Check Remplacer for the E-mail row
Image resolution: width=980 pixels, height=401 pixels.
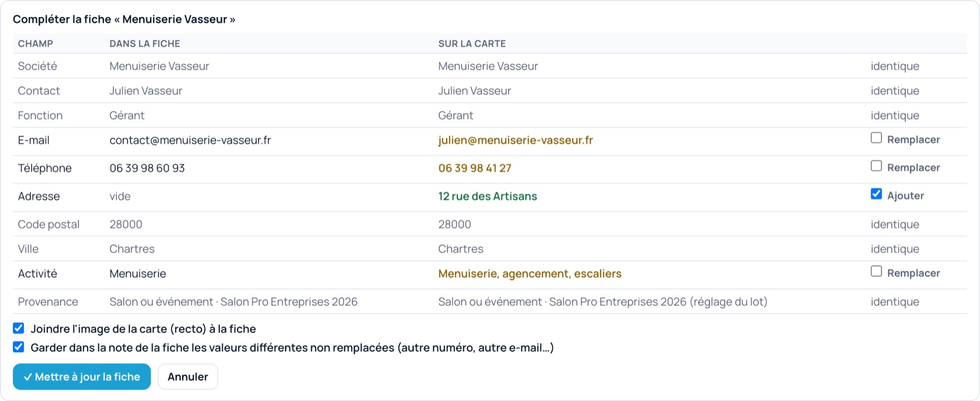(x=876, y=138)
